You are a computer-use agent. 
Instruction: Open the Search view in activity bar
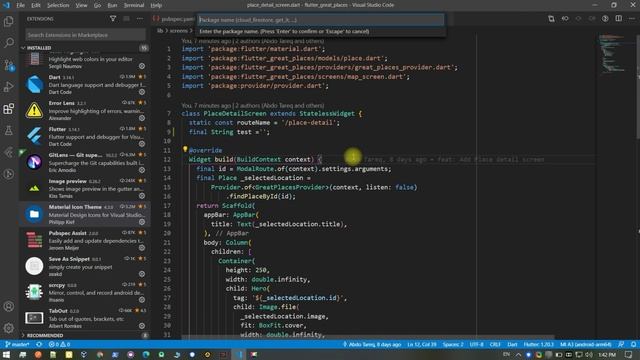9,43
